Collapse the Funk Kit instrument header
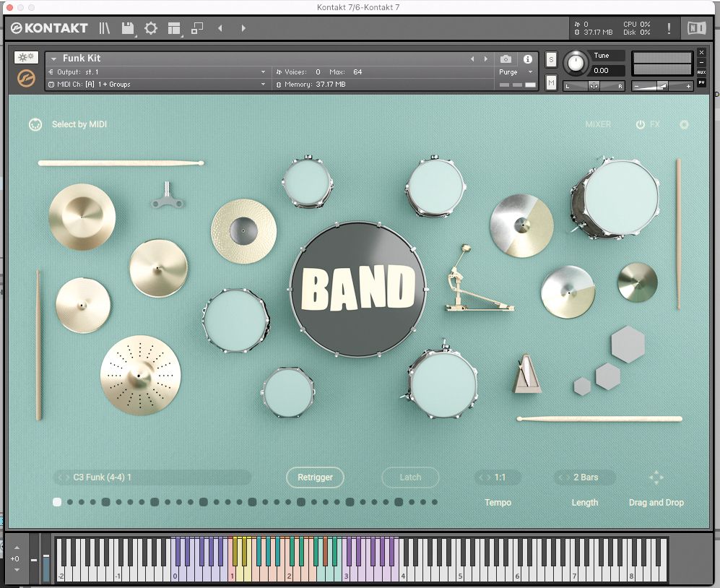Image resolution: width=720 pixels, height=588 pixels. (x=51, y=58)
